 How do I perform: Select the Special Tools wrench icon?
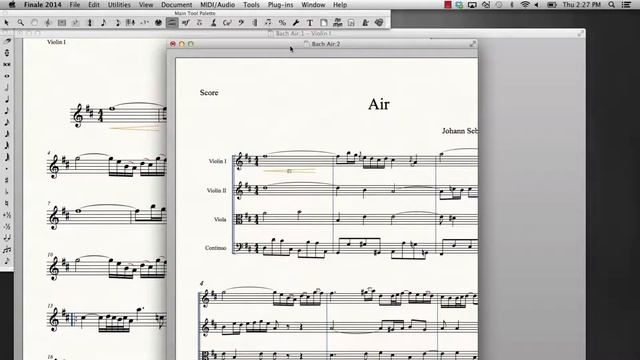[x=296, y=22]
